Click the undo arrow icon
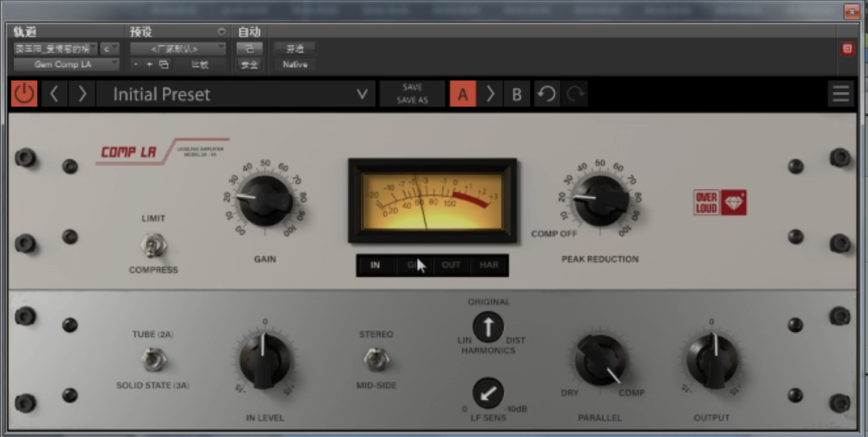 546,94
